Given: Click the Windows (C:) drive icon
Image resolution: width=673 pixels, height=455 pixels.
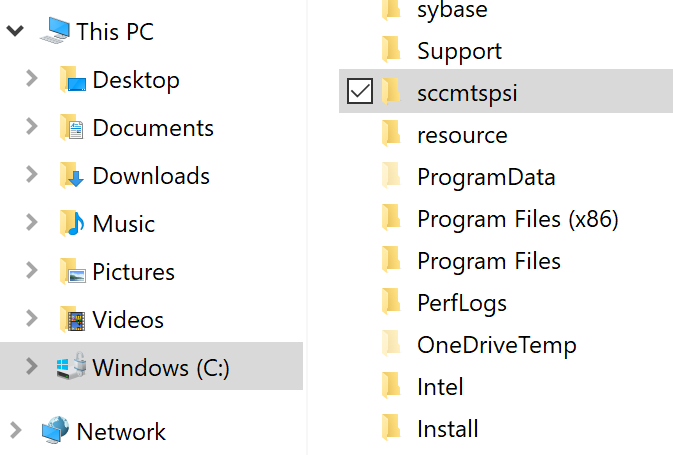Looking at the screenshot, I should tap(72, 368).
